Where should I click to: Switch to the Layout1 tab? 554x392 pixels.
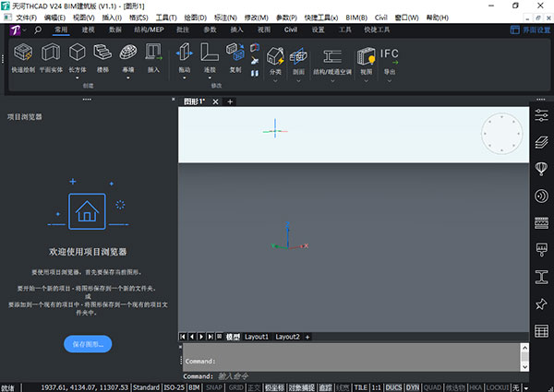(257, 337)
